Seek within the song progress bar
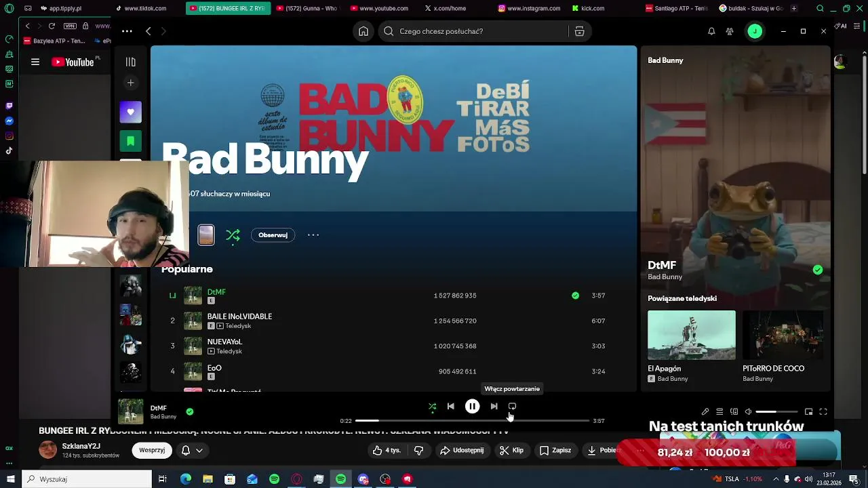The width and height of the screenshot is (868, 488). pos(472,421)
